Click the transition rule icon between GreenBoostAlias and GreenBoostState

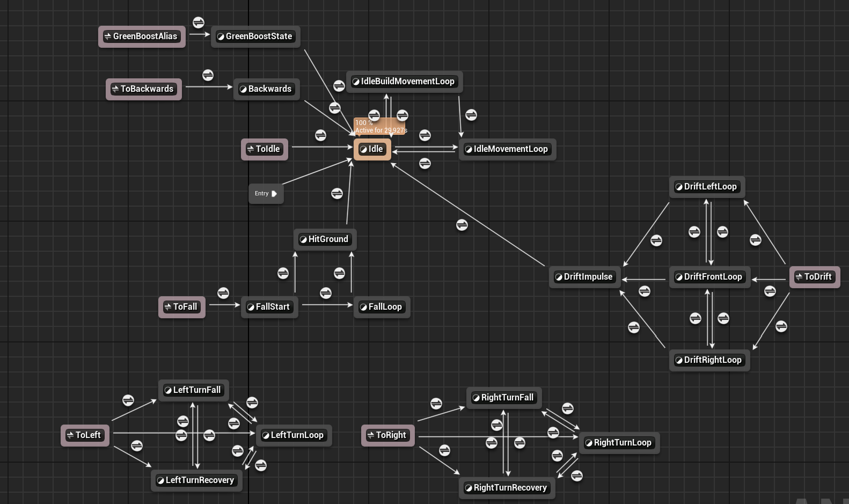pyautogui.click(x=199, y=23)
